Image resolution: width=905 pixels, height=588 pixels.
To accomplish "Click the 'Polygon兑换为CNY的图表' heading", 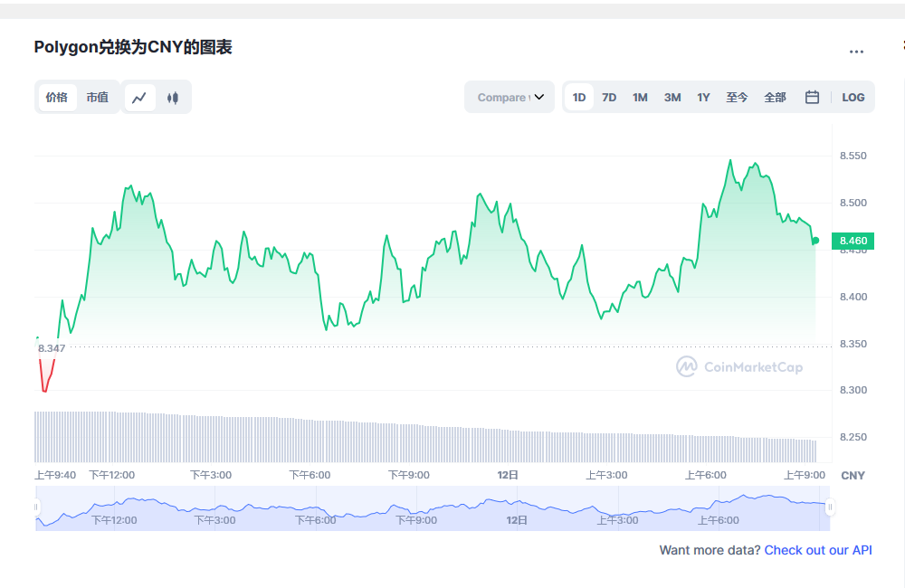I will [x=133, y=47].
